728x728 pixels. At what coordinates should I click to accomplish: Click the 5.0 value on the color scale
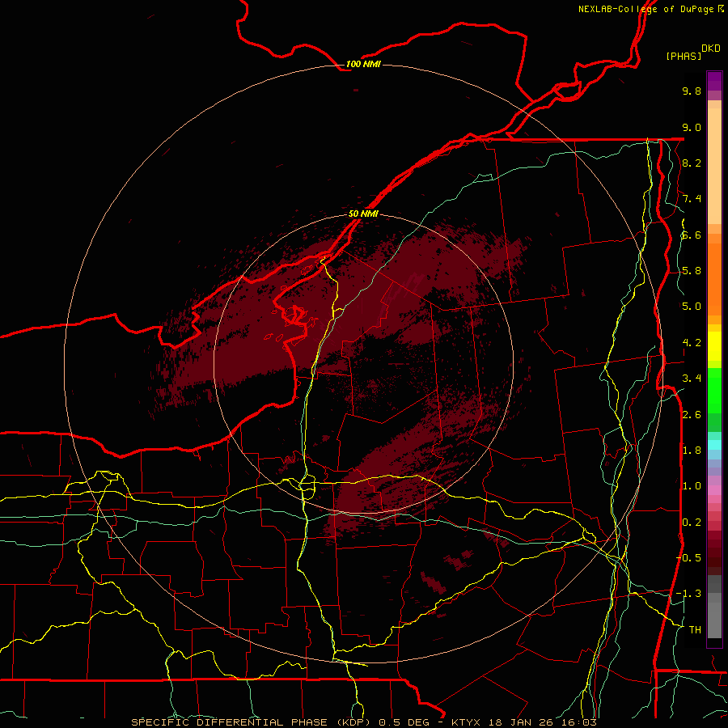(x=692, y=307)
